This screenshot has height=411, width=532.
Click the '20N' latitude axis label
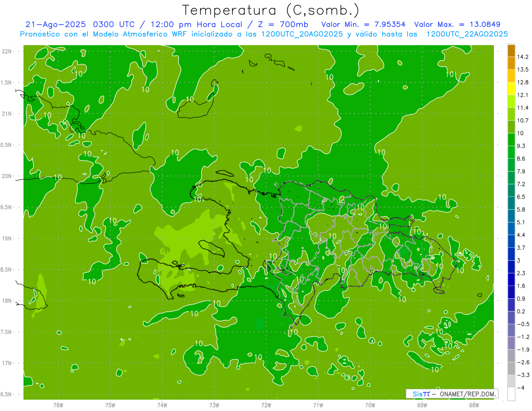click(x=7, y=176)
